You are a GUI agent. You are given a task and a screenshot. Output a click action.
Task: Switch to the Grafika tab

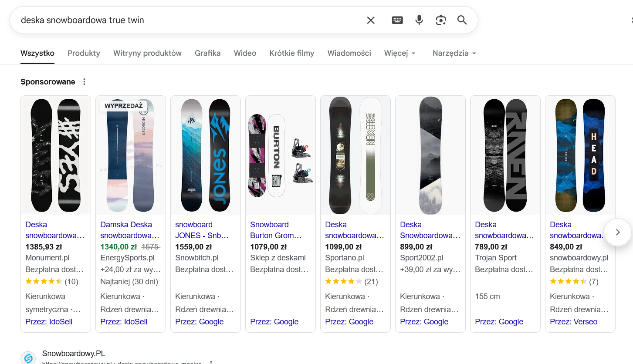(x=207, y=53)
